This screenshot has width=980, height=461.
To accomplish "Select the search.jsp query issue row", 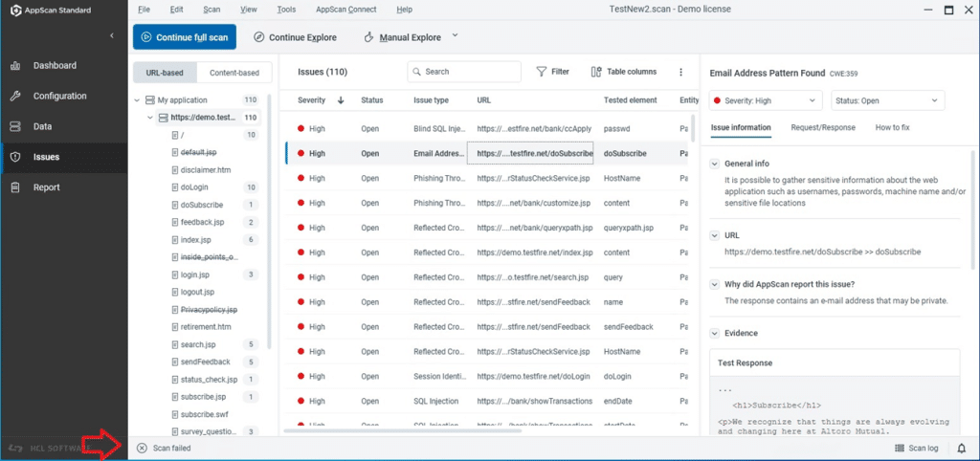I will pyautogui.click(x=486, y=277).
